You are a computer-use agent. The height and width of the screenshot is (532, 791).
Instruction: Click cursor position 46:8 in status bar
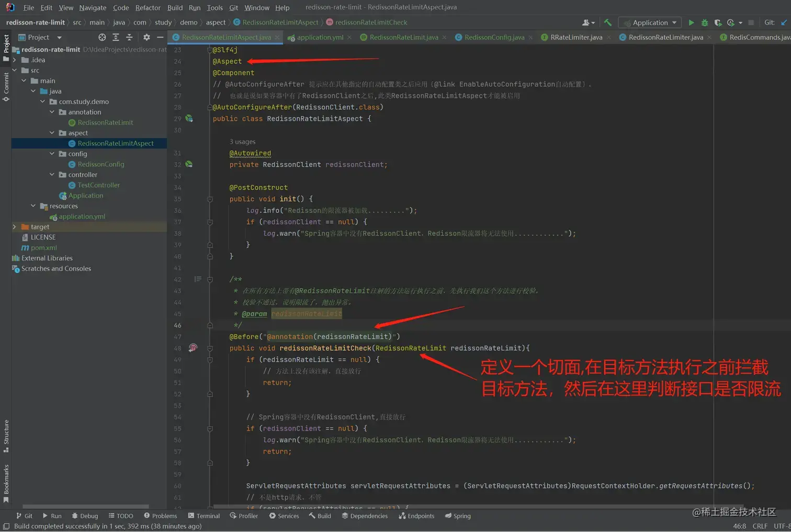(x=739, y=526)
